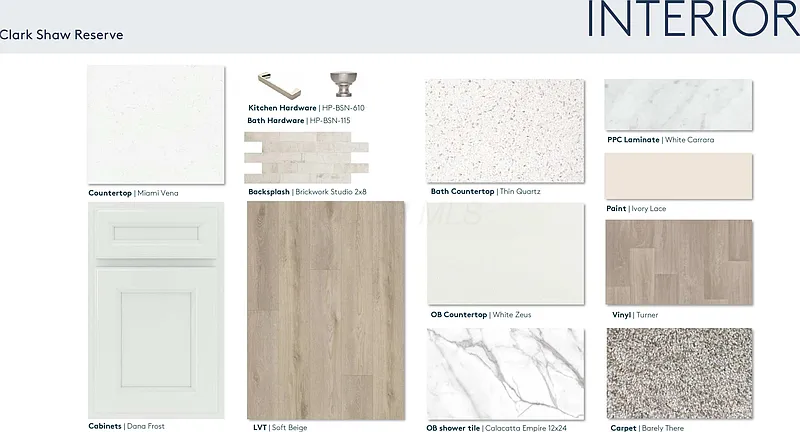Click the Carpet Barely There caption
800x432 pixels.
click(x=647, y=427)
